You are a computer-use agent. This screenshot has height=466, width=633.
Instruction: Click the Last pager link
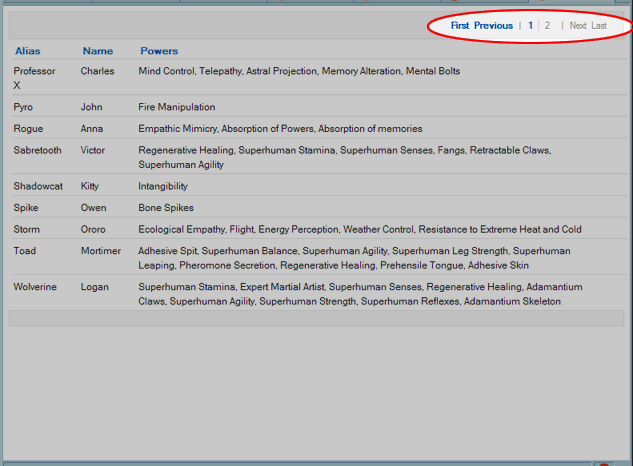point(599,25)
